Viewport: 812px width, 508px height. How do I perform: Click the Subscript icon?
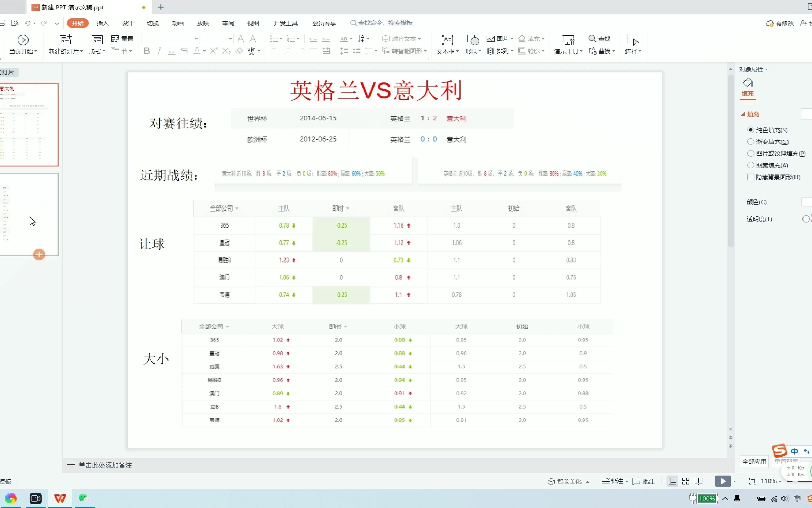(226, 51)
